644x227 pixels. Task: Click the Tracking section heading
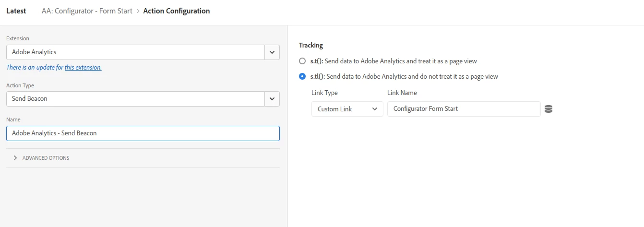(311, 45)
